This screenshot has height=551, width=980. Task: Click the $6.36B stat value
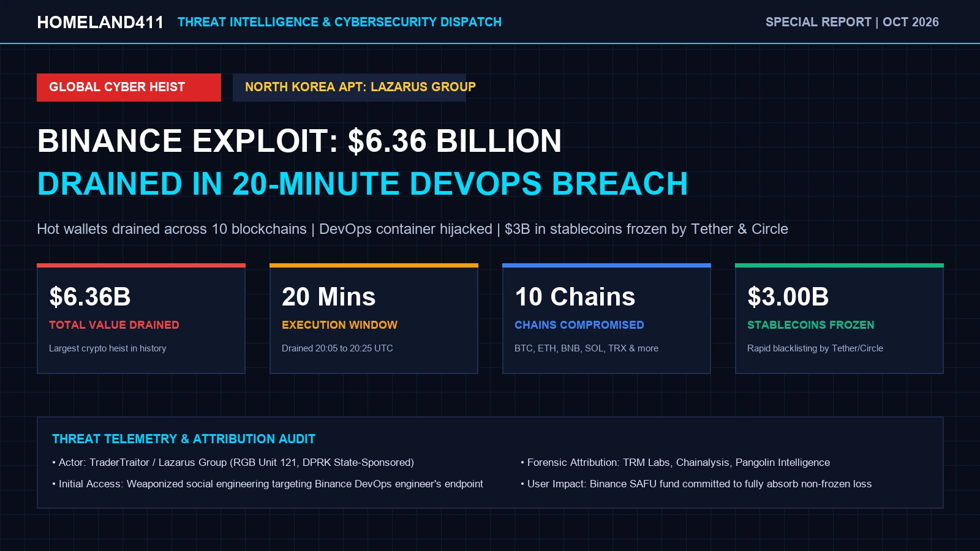pyautogui.click(x=90, y=297)
